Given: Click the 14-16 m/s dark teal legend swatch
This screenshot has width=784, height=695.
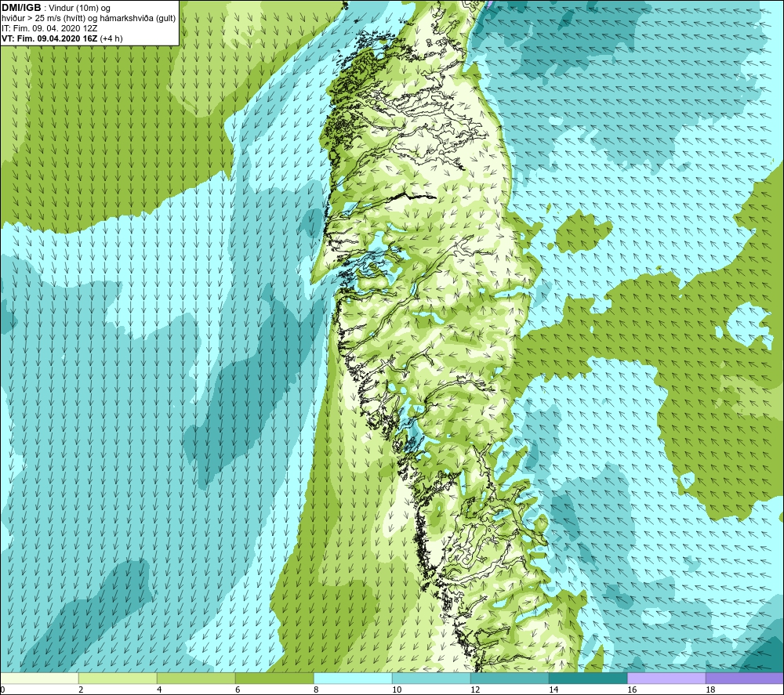Looking at the screenshot, I should [x=588, y=678].
